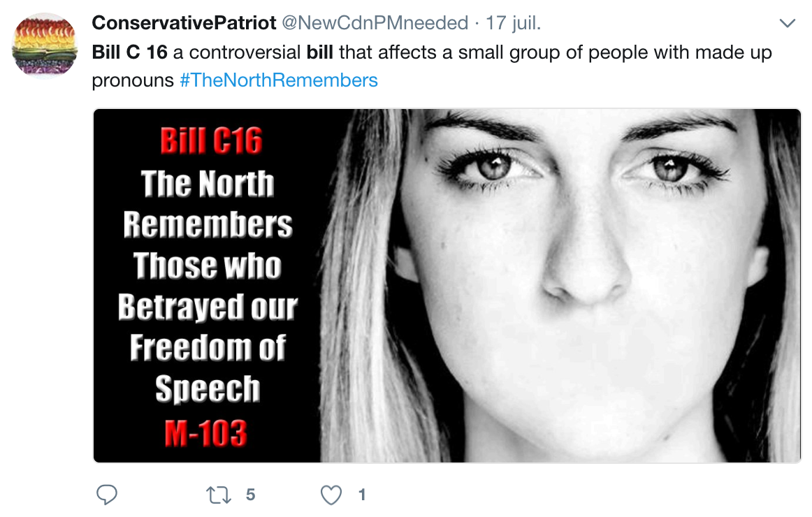
Task: Click the bold "Bill C 16" tweet text
Action: pos(129,52)
